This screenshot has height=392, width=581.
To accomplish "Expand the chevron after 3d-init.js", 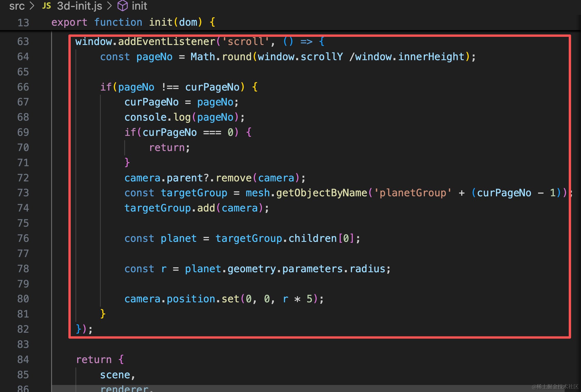I will click(110, 6).
